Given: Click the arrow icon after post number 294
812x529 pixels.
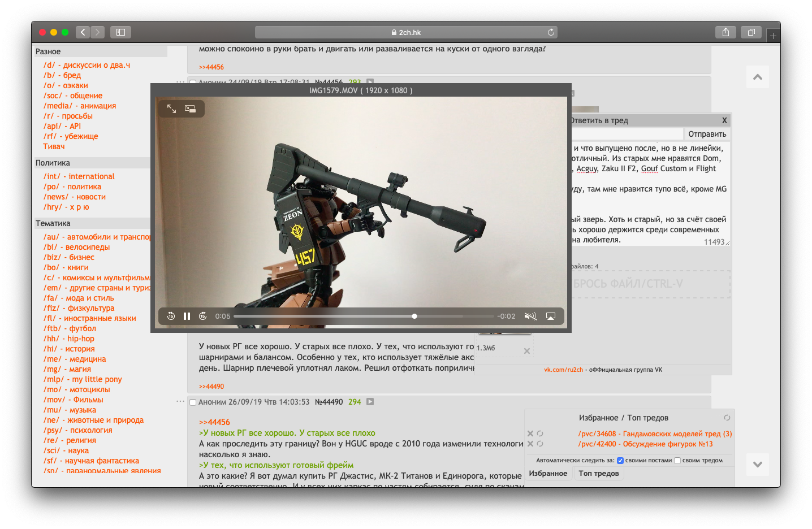Looking at the screenshot, I should 370,402.
